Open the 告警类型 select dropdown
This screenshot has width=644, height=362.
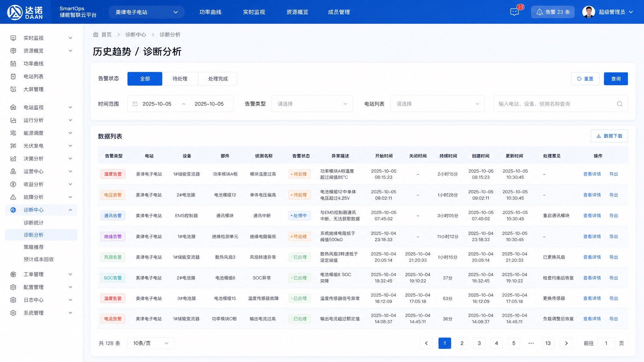tap(312, 104)
